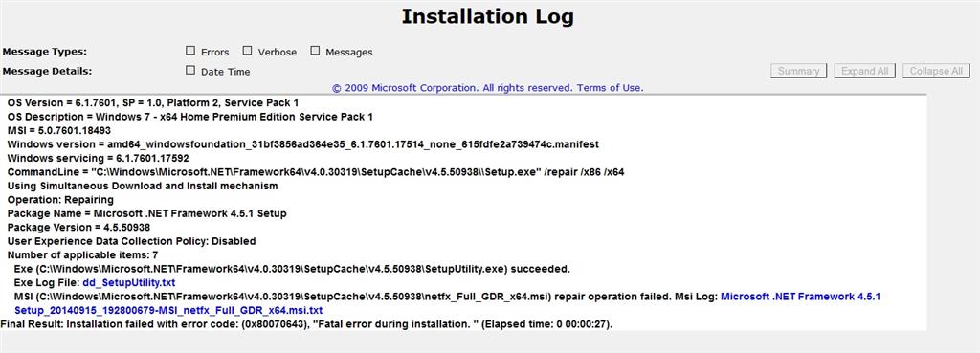This screenshot has width=980, height=353.
Task: Tick the Verbose checkbox
Action: [248, 51]
